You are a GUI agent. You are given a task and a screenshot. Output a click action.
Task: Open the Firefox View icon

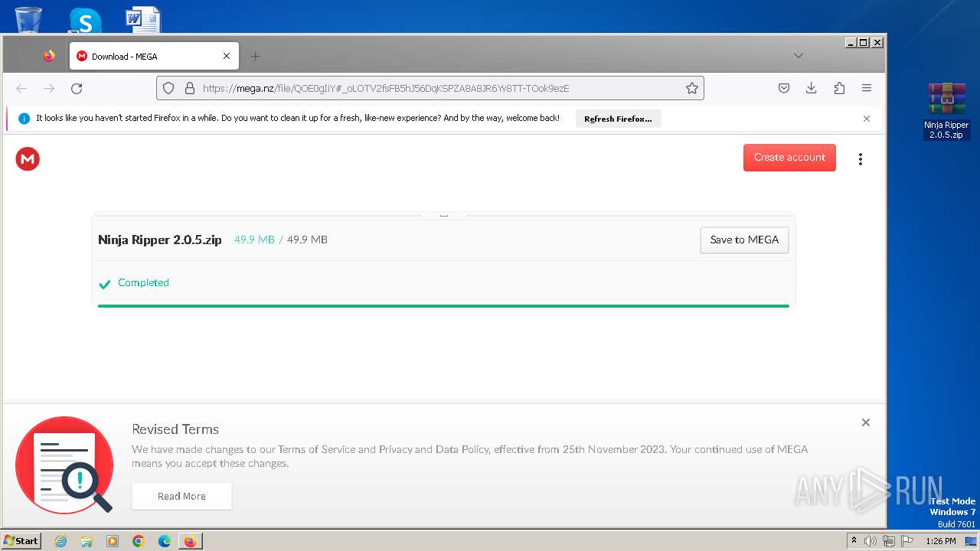click(x=49, y=56)
